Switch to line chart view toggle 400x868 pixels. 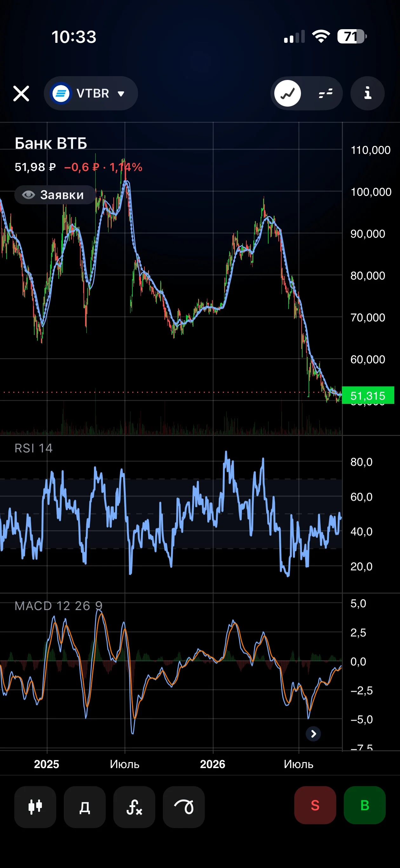tap(288, 93)
